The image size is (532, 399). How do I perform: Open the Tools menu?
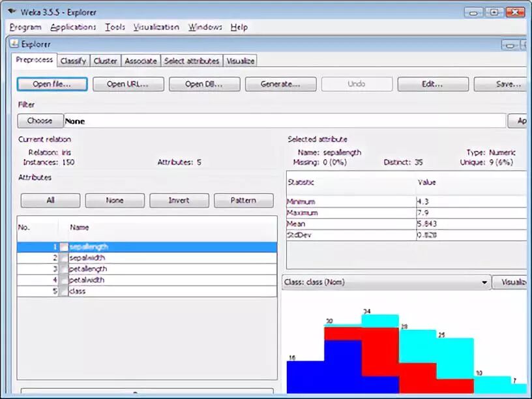(x=115, y=27)
